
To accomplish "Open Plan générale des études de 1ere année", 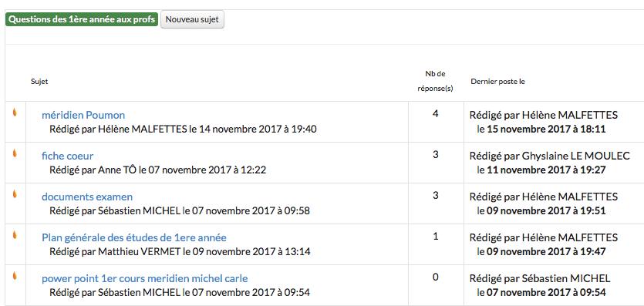I will [134, 238].
